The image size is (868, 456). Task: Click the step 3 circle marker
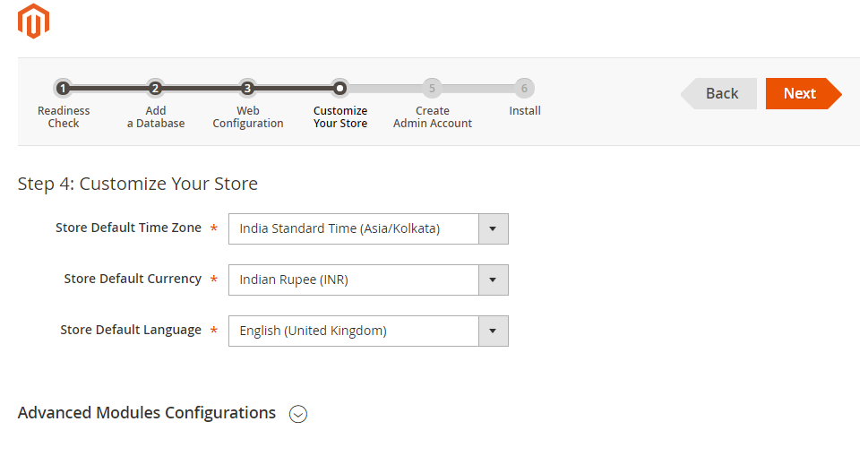tap(247, 88)
